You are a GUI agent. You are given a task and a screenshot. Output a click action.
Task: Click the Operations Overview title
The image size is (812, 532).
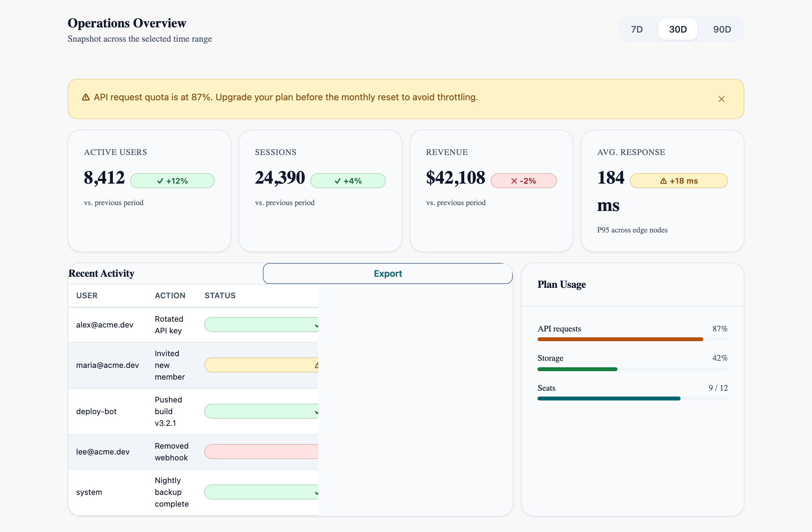(127, 23)
